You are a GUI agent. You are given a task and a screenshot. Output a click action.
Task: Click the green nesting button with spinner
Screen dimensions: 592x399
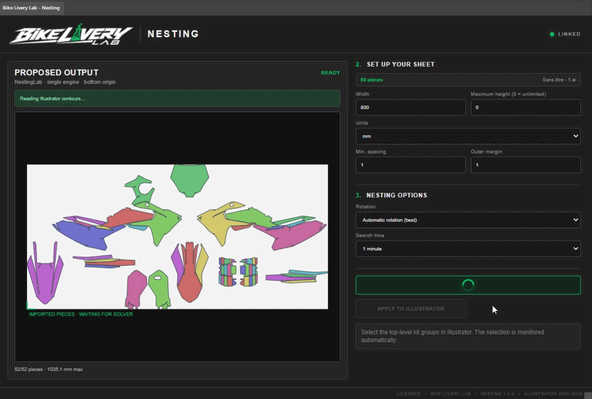[x=468, y=285]
